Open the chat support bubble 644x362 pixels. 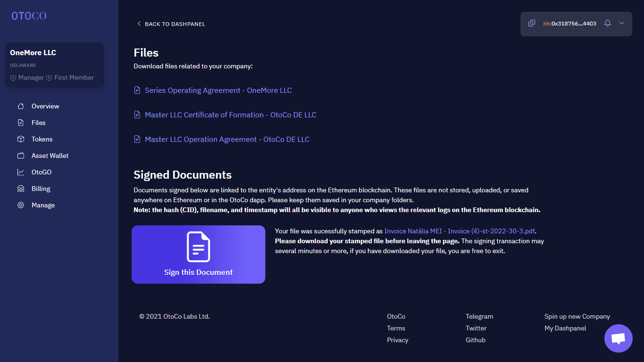pos(619,338)
